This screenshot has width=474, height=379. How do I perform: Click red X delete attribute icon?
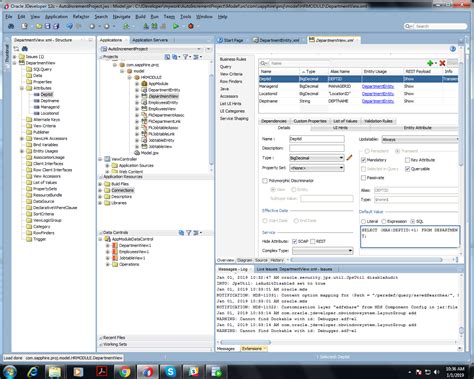[442, 63]
